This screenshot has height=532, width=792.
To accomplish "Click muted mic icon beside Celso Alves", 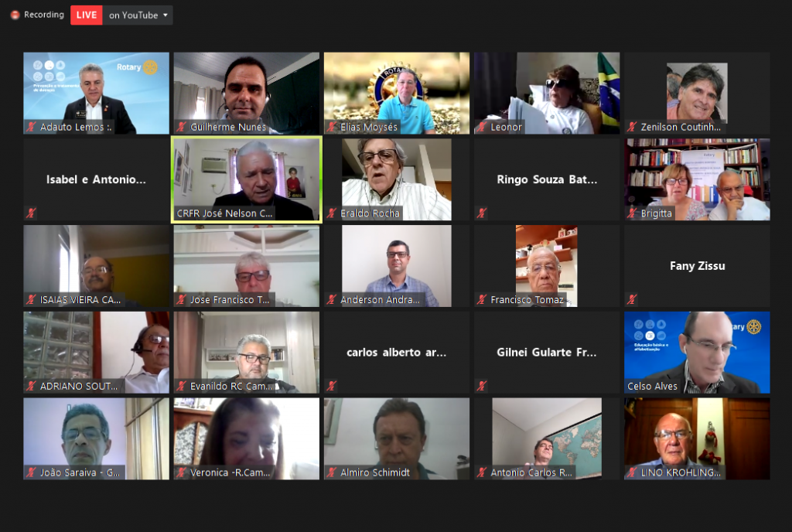I will [x=632, y=386].
